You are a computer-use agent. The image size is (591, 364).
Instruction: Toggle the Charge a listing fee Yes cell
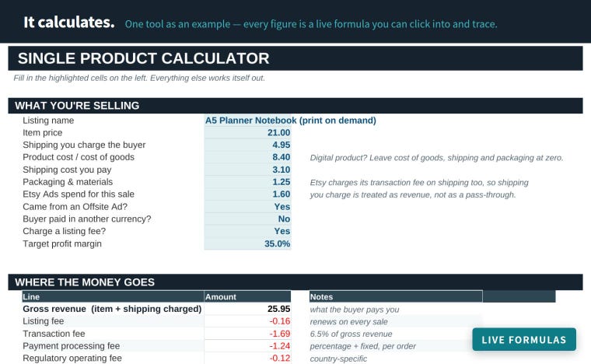pyautogui.click(x=247, y=231)
